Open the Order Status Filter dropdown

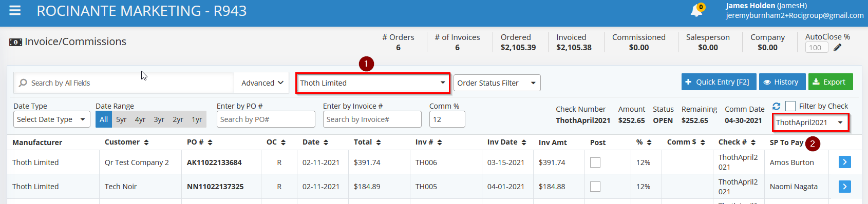tap(497, 83)
